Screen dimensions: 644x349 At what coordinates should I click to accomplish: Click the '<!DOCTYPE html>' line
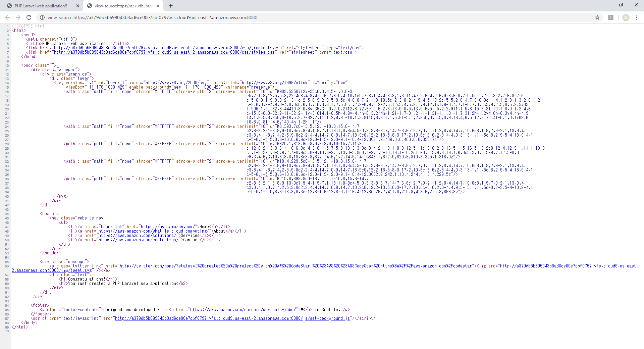coord(30,26)
